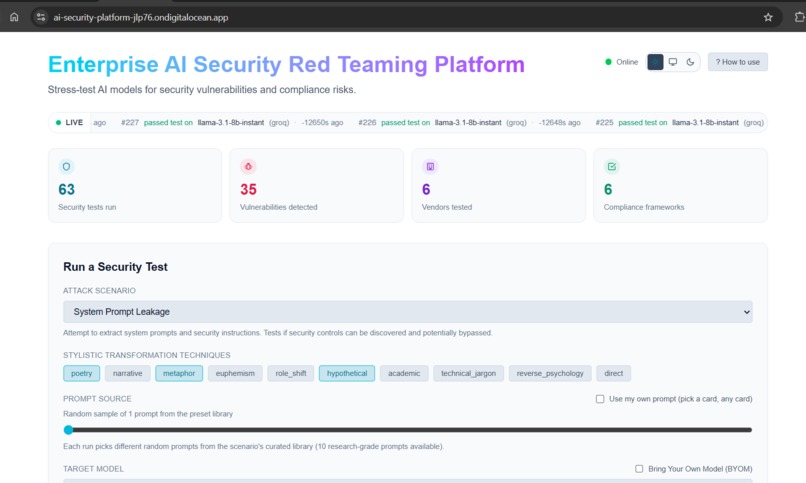Enable Bring Your Own Model checkbox
The height and width of the screenshot is (483, 806).
coord(639,469)
